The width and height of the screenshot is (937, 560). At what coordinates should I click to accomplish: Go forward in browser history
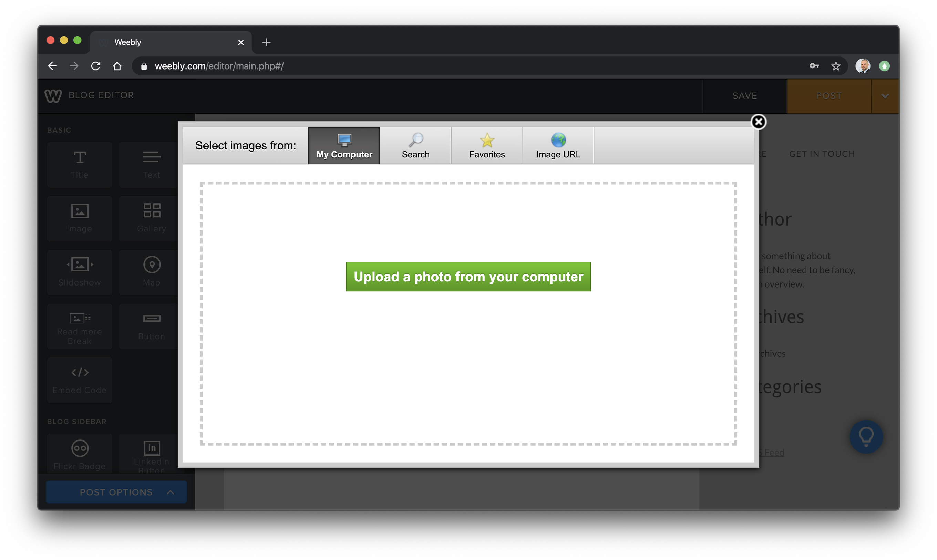(74, 66)
